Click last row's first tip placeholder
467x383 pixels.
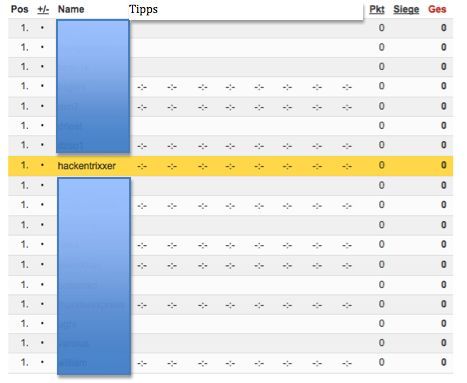pos(142,363)
